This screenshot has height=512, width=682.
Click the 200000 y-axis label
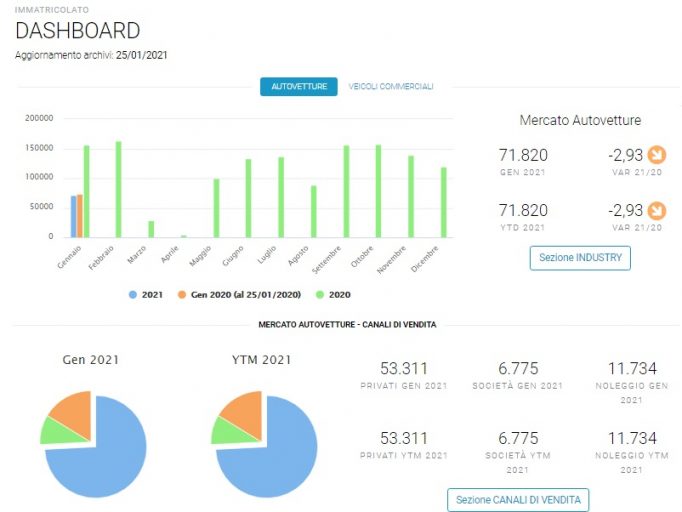(x=39, y=118)
